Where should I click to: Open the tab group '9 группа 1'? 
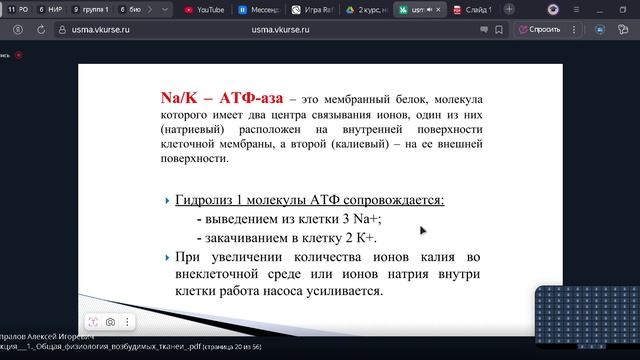pos(91,9)
